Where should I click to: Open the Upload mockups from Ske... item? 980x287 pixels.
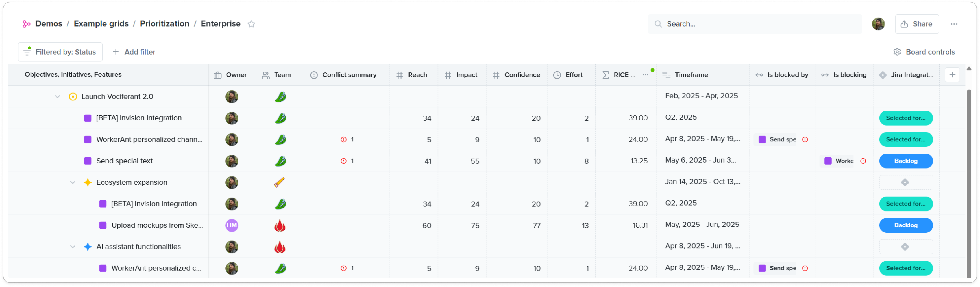(x=157, y=225)
